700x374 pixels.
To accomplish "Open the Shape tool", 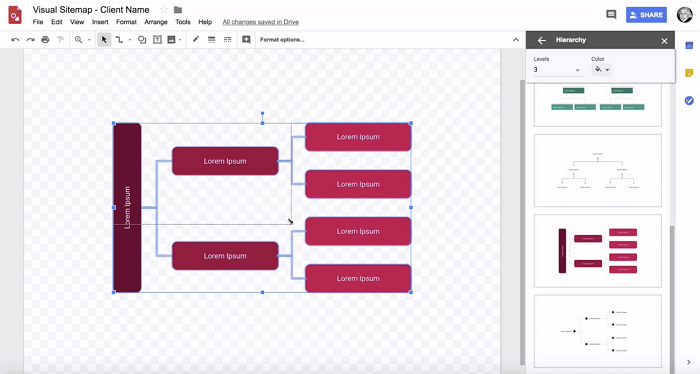I will [x=142, y=40].
